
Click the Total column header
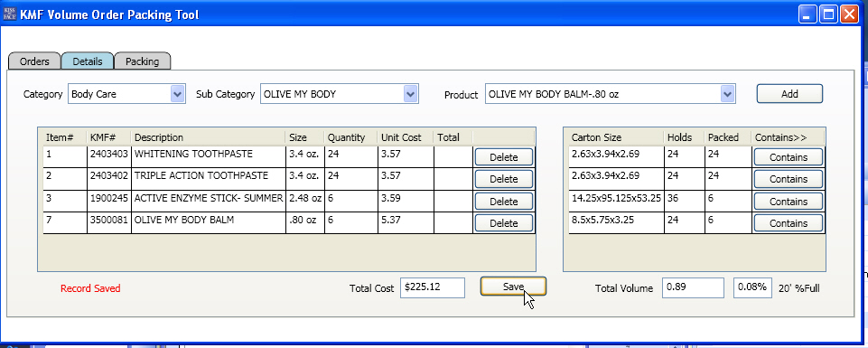click(453, 137)
